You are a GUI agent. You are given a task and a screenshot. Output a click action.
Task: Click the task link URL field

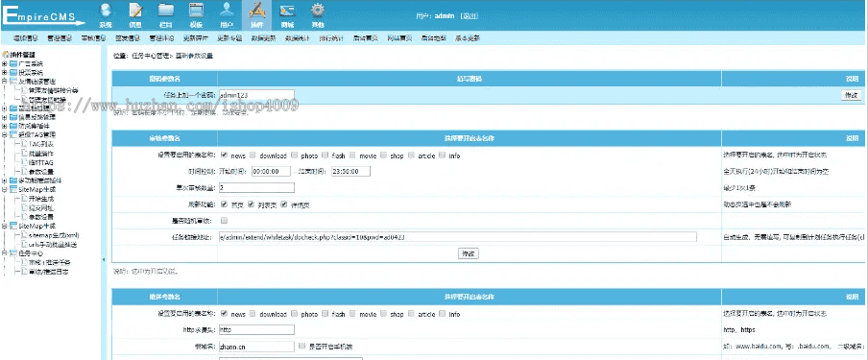click(x=457, y=236)
